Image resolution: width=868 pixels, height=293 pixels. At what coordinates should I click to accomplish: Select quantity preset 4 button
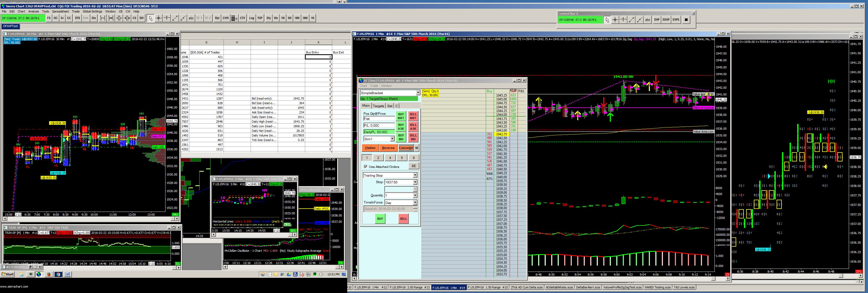pos(390,157)
